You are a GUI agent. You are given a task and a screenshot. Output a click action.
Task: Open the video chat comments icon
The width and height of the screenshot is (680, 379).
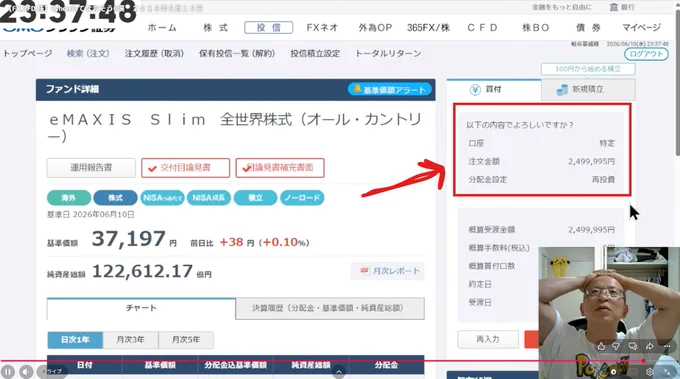tap(633, 346)
